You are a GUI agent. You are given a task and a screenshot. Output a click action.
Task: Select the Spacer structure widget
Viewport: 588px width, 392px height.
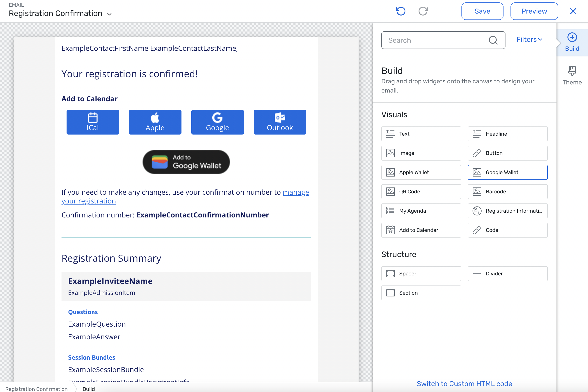tap(421, 273)
